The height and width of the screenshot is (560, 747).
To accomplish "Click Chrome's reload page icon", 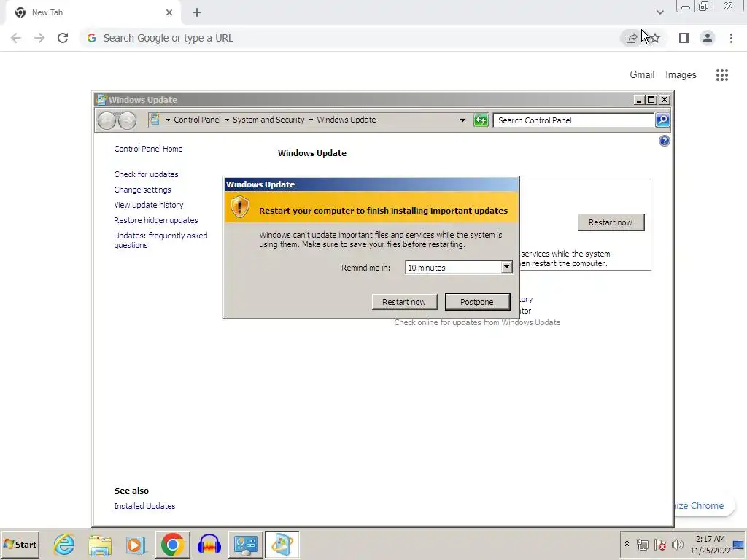I will (63, 38).
